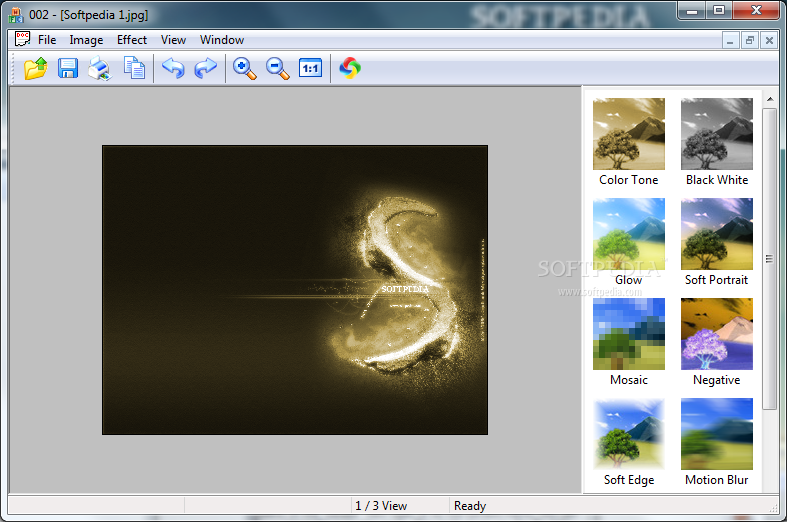
Task: Minimize the inner document window
Action: (x=730, y=40)
